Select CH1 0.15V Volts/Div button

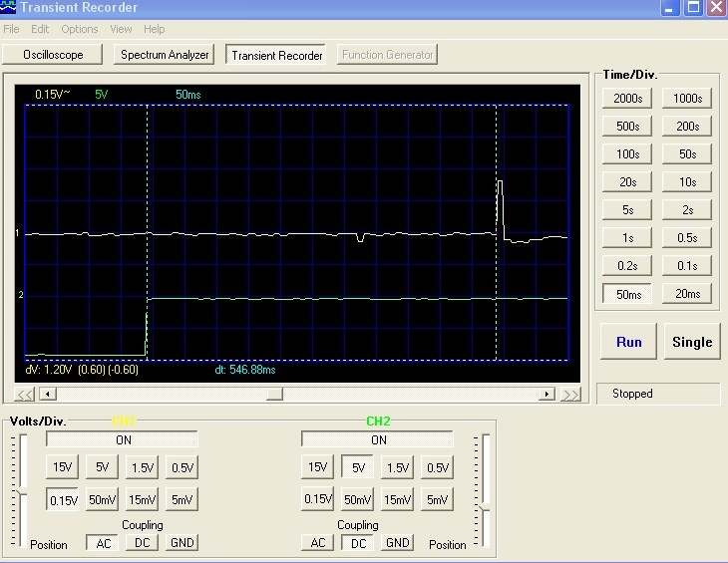pyautogui.click(x=63, y=500)
